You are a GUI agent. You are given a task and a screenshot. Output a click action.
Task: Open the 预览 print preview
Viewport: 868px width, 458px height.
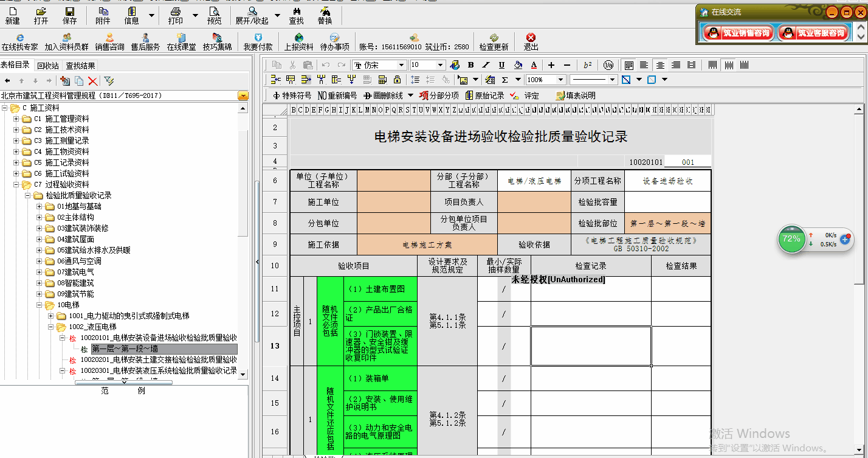point(214,15)
